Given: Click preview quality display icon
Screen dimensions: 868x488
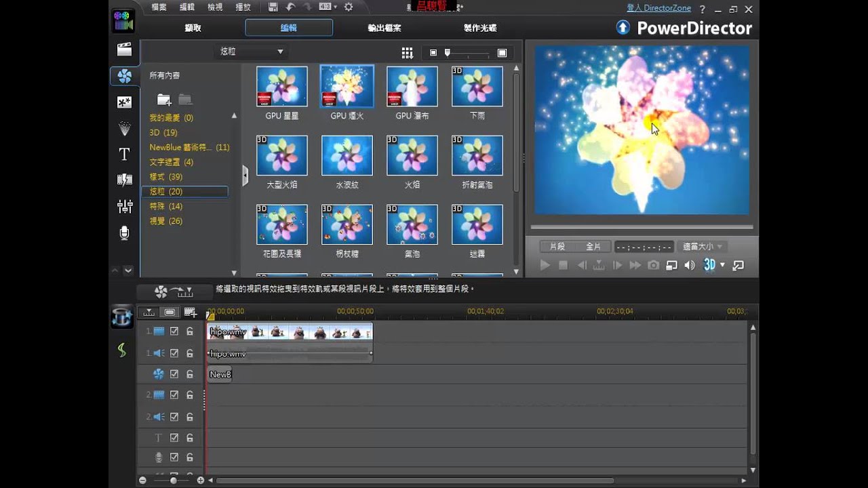Looking at the screenshot, I should tap(671, 265).
